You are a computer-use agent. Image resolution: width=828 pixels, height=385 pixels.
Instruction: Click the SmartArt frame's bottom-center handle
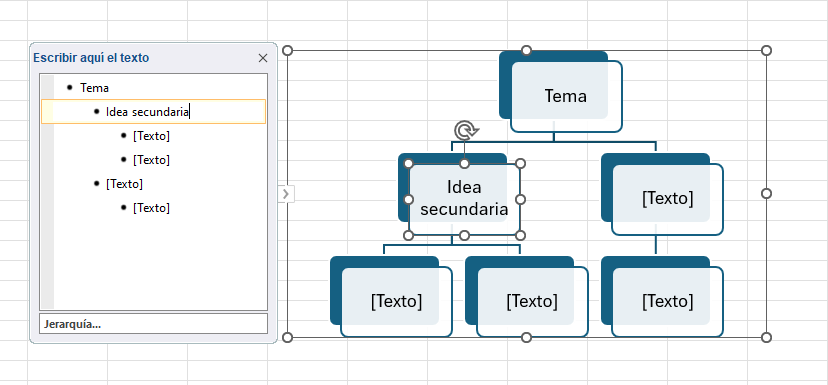tap(526, 337)
